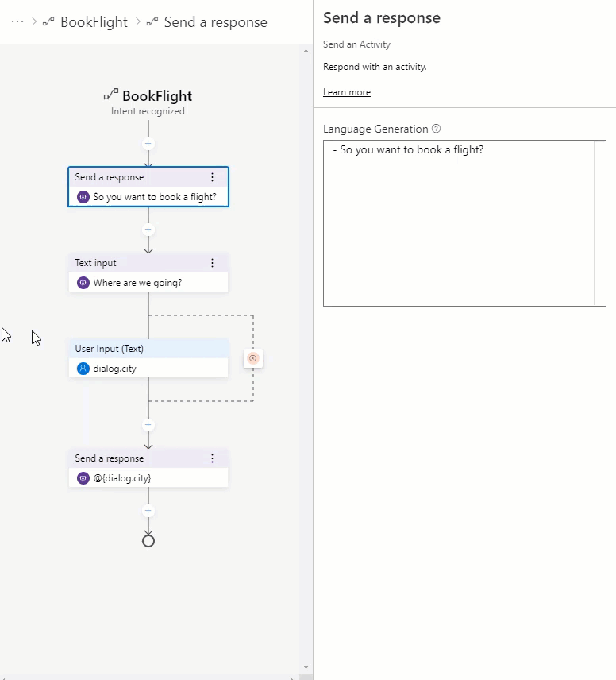Click plus button above the end circle
This screenshot has width=616, height=680.
pyautogui.click(x=148, y=511)
